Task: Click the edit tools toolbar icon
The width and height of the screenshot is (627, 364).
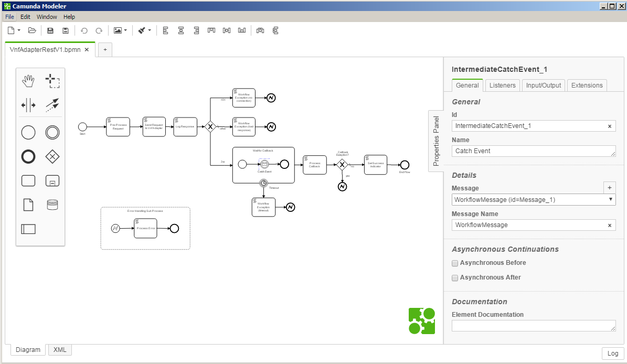Action: click(x=142, y=30)
